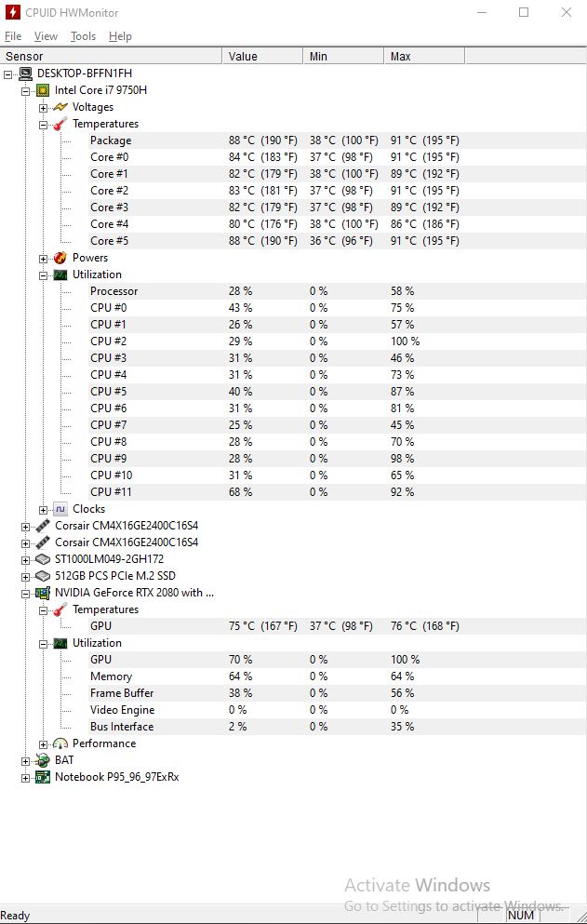Open the View menu

[46, 36]
